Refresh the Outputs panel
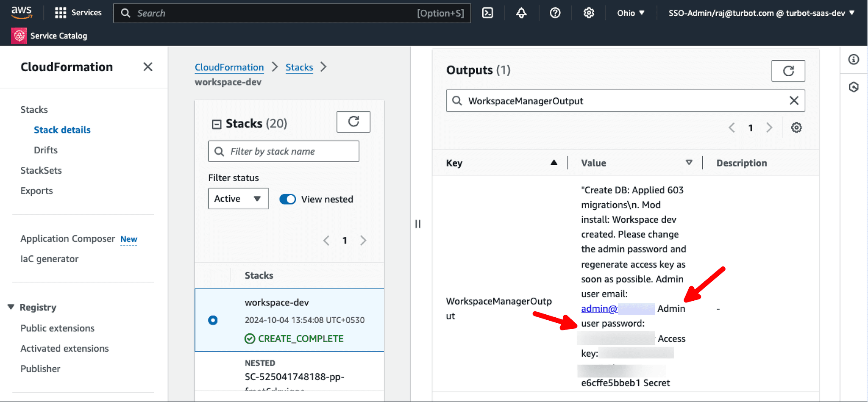Screen dimensions: 868x402 pyautogui.click(x=788, y=71)
